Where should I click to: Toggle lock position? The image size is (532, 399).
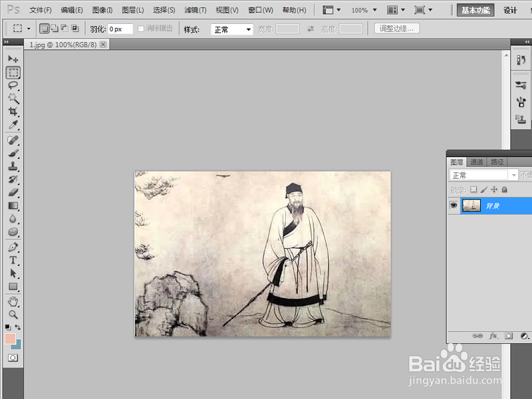click(x=494, y=190)
